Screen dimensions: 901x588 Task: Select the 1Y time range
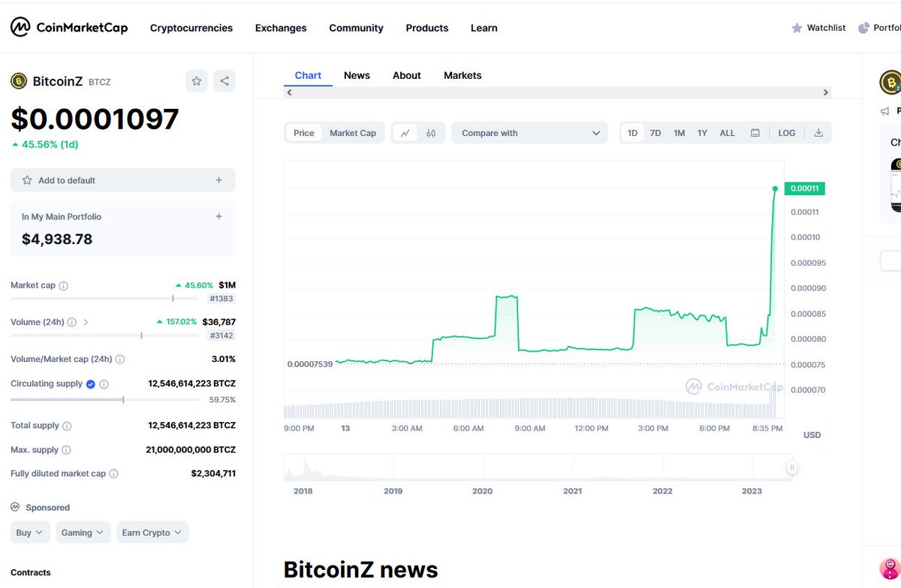702,133
